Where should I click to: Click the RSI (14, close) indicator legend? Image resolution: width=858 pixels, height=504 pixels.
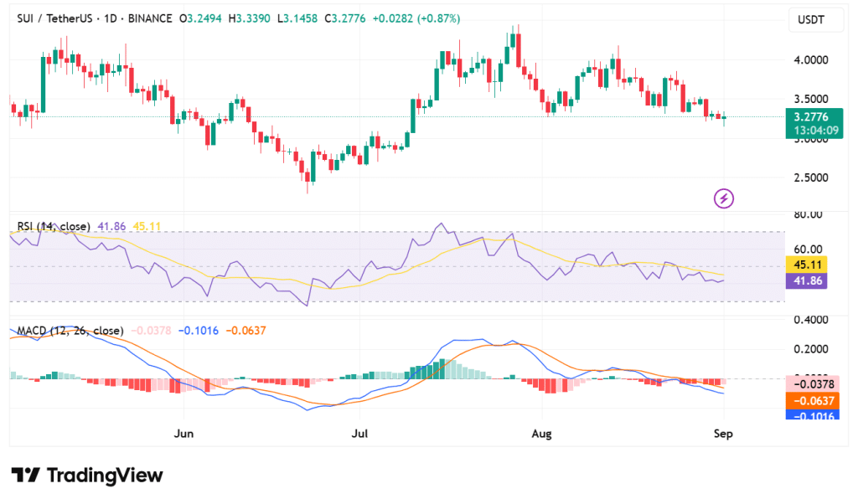[54, 226]
